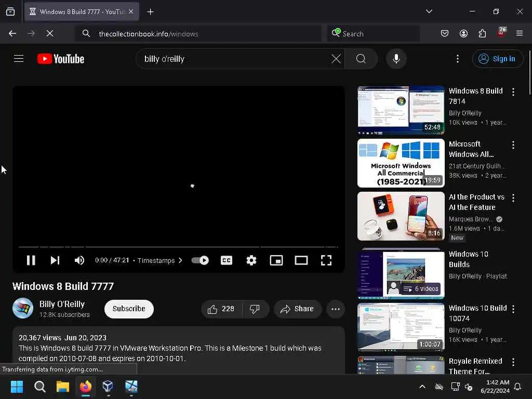
Task: Close the Windows 8 Build 7777 tab
Action: (131, 11)
